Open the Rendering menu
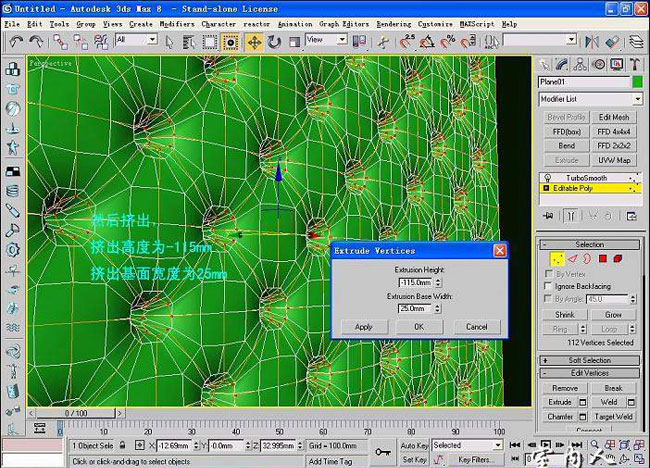The height and width of the screenshot is (468, 650). (x=394, y=24)
